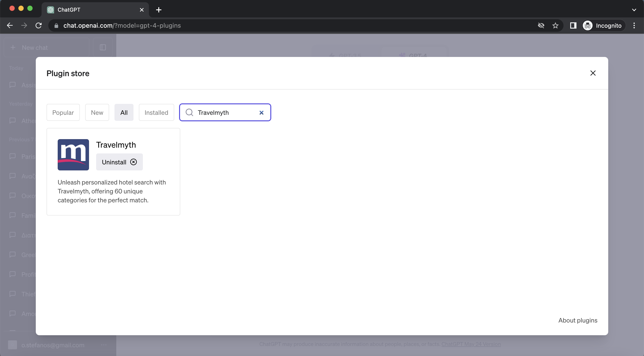Close the Plugin store dialog

pos(593,73)
